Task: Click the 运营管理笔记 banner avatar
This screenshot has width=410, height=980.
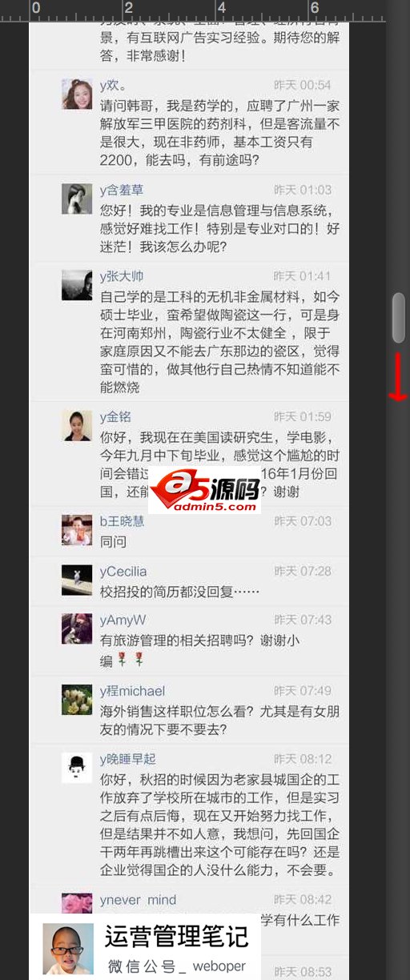Action: pyautogui.click(x=67, y=950)
